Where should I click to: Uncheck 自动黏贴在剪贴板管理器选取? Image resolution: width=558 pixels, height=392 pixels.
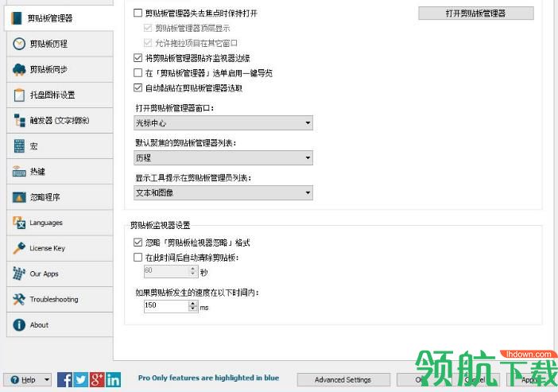(x=138, y=88)
